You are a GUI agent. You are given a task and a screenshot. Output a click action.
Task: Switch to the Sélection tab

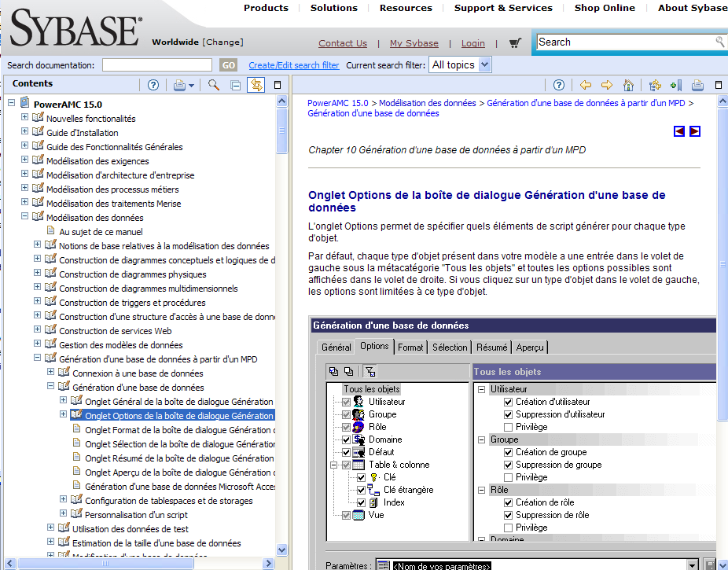(x=450, y=347)
